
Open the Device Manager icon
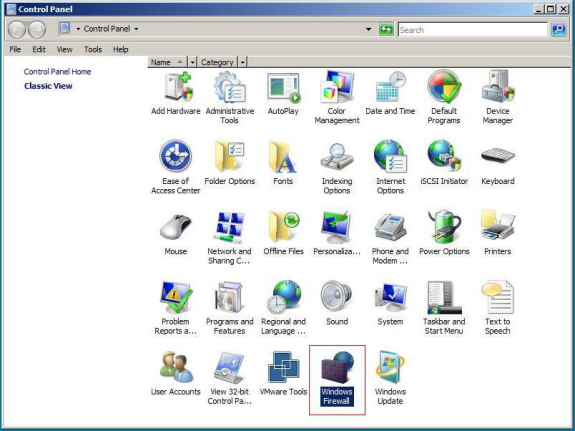(x=498, y=98)
